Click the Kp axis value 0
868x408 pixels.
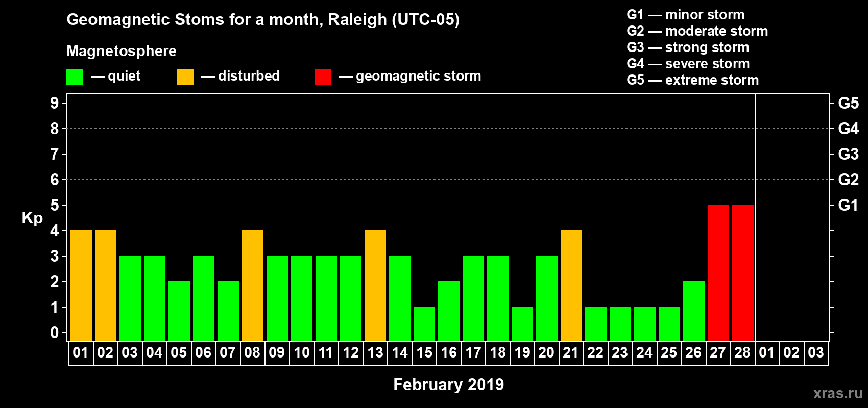(55, 333)
